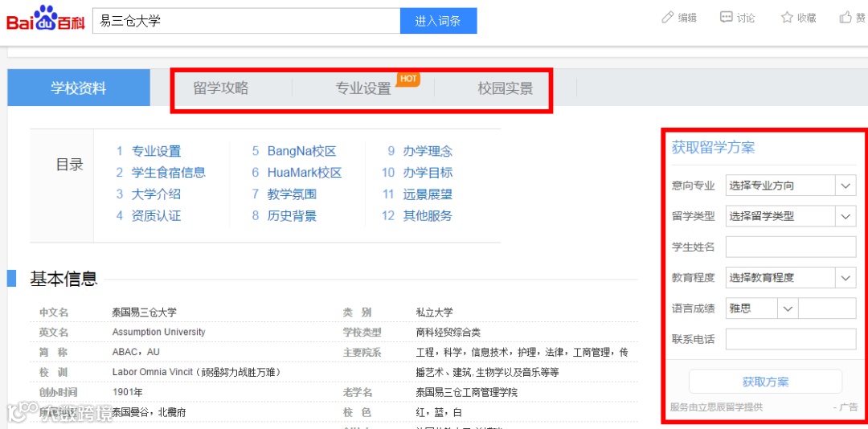Image resolution: width=868 pixels, height=429 pixels.
Task: Click the 服务由立思辰留学提供 notice
Action: (716, 407)
